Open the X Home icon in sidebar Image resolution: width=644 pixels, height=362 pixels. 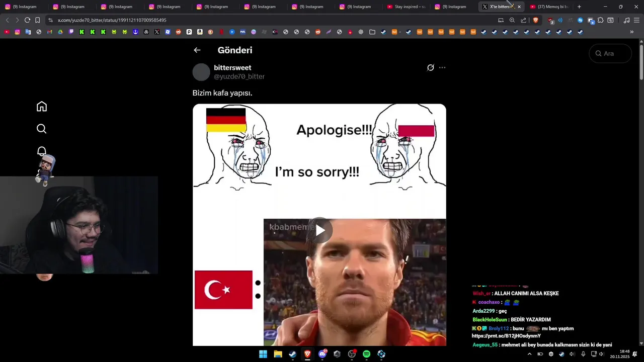coord(42,107)
